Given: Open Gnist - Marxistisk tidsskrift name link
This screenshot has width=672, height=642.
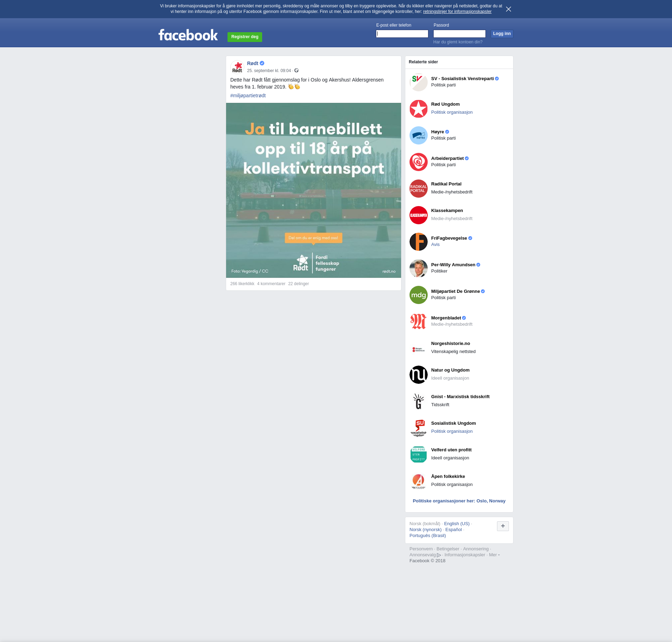Looking at the screenshot, I should (x=460, y=397).
